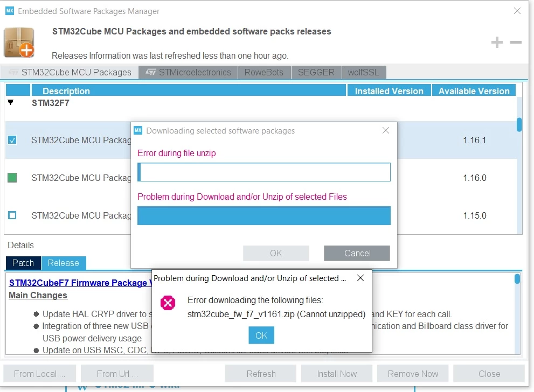Click the minus collapse-all icon
Image resolution: width=534 pixels, height=392 pixels.
[516, 42]
